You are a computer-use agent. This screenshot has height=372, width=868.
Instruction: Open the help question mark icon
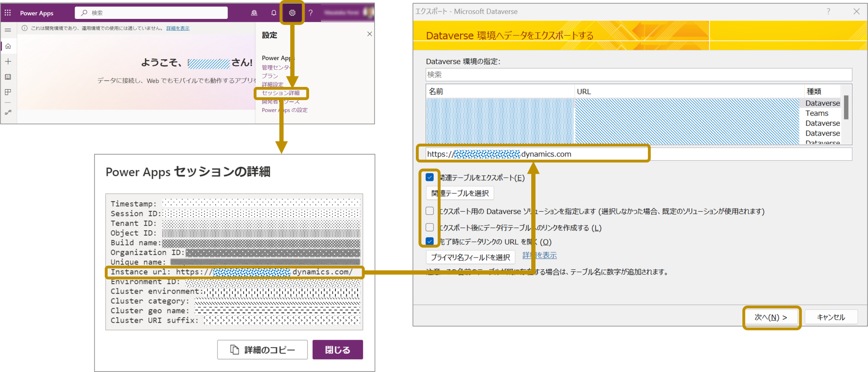coord(311,13)
